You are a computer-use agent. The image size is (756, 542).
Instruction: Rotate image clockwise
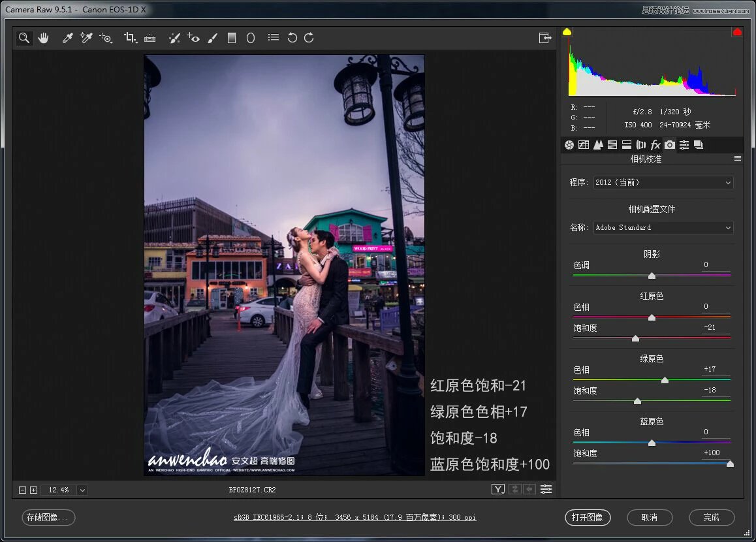309,38
